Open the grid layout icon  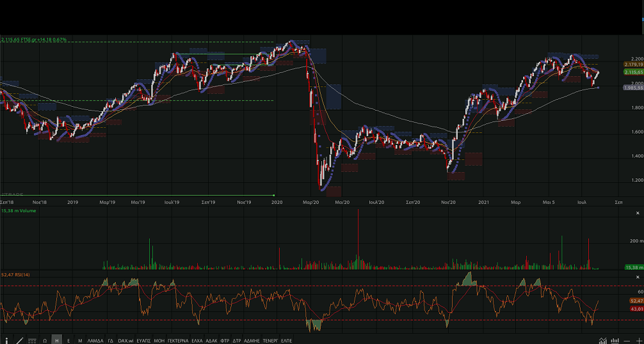(x=32, y=340)
